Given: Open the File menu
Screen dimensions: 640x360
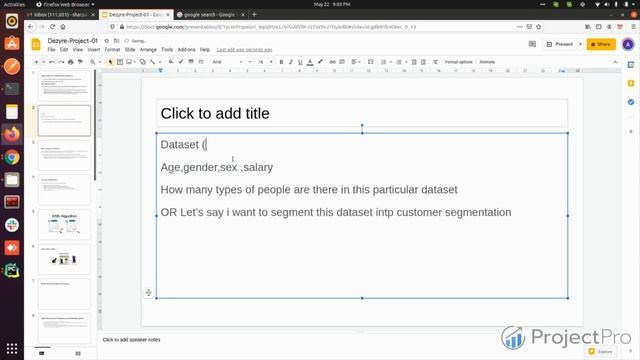Looking at the screenshot, I should 51,50.
